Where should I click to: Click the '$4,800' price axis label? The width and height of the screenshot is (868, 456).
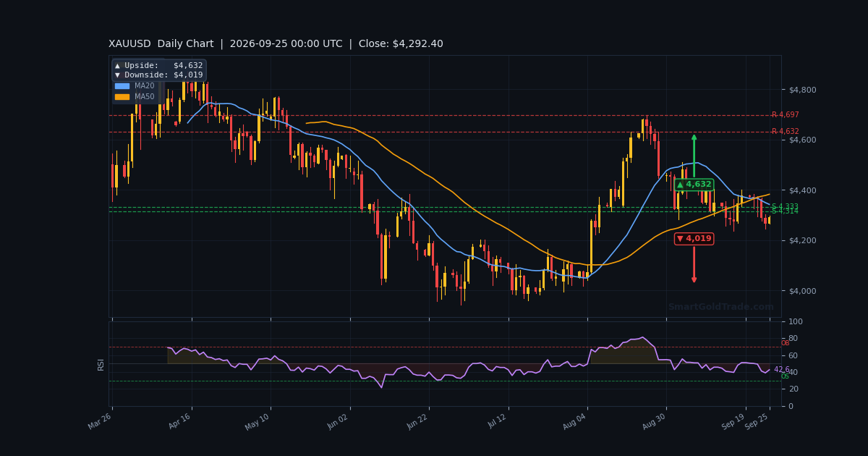click(x=802, y=90)
